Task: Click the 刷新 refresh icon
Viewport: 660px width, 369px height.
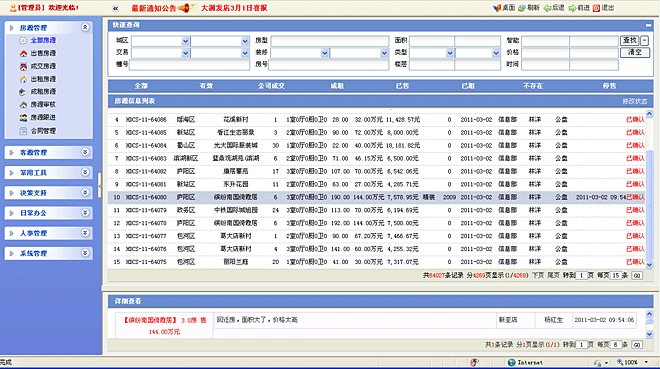Action: click(x=522, y=8)
